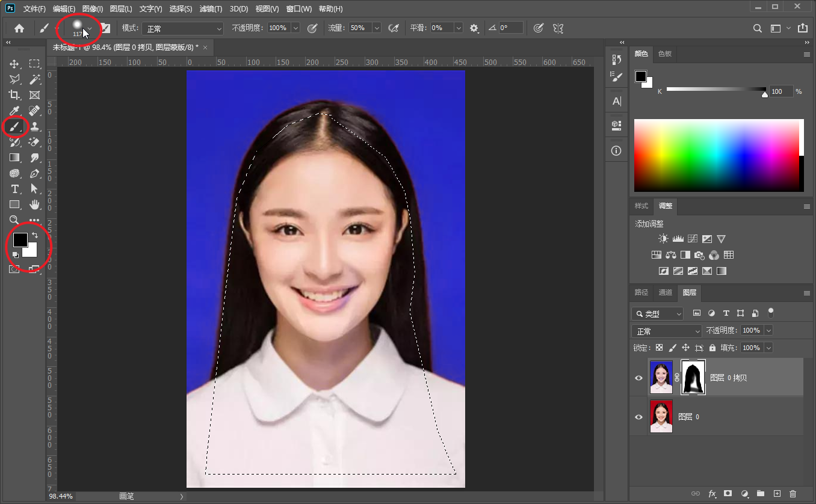Hide the 图层 0 layer
The image size is (816, 504).
(x=639, y=417)
